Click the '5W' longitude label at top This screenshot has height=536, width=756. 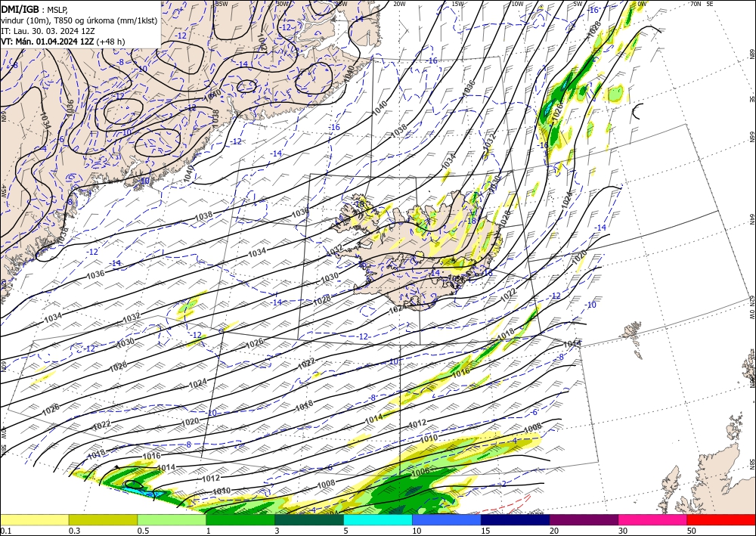578,4
